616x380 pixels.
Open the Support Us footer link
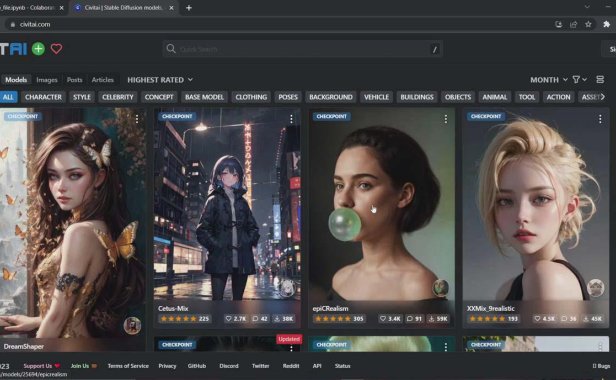[41, 366]
